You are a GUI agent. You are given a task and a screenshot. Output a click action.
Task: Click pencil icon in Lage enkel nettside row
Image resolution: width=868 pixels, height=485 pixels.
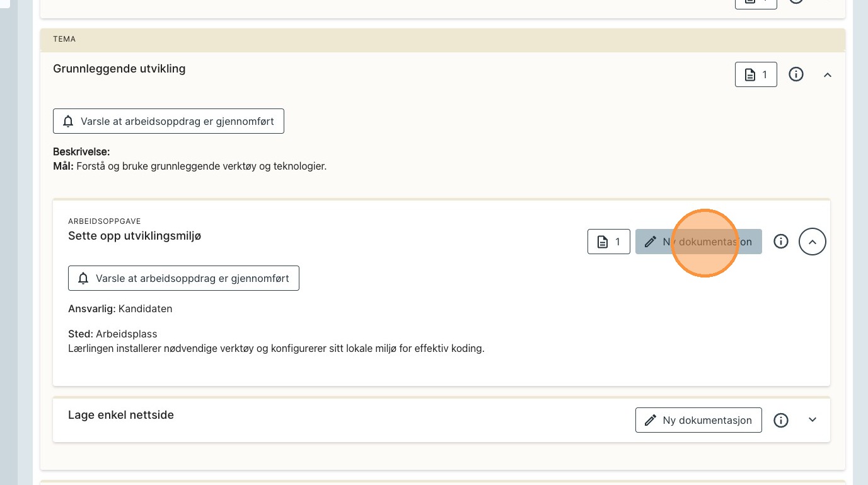point(651,420)
